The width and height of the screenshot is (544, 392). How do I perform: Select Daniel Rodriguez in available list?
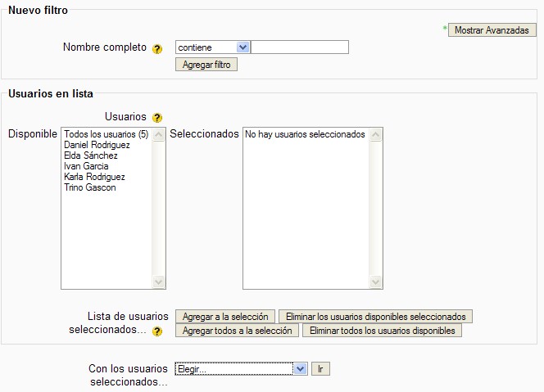(x=97, y=145)
